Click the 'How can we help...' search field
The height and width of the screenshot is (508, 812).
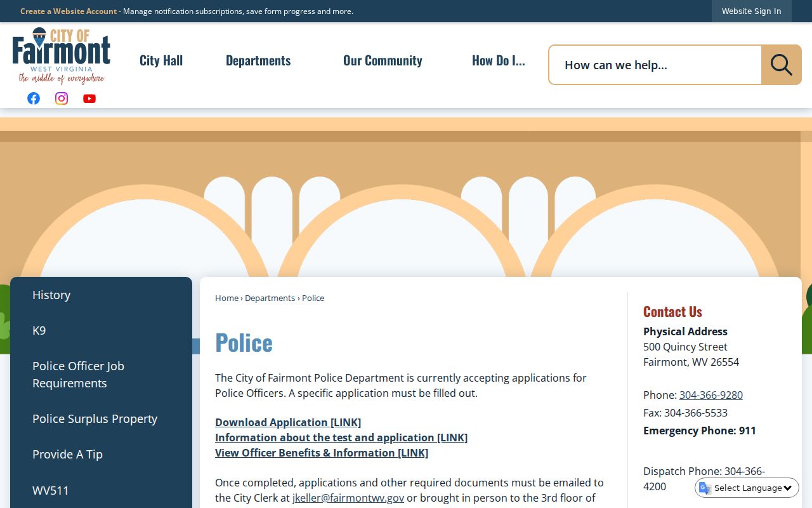[655, 65]
